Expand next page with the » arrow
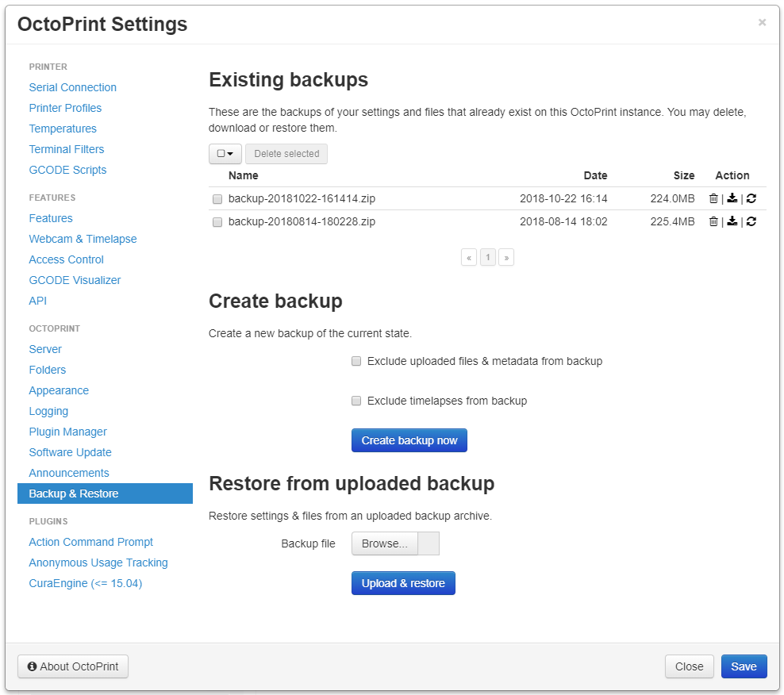The height and width of the screenshot is (695, 784). (x=506, y=257)
